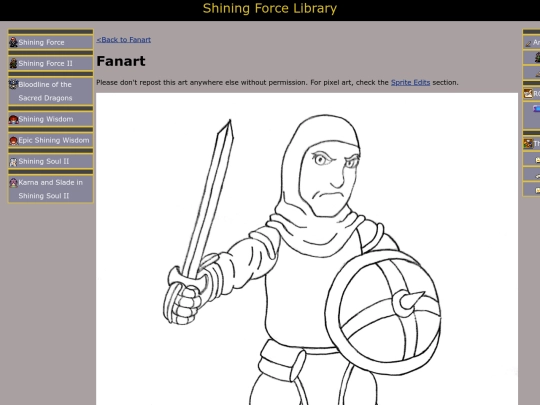Click the paintbrush icon in right sidebar
The width and height of the screenshot is (540, 405).
(x=528, y=43)
